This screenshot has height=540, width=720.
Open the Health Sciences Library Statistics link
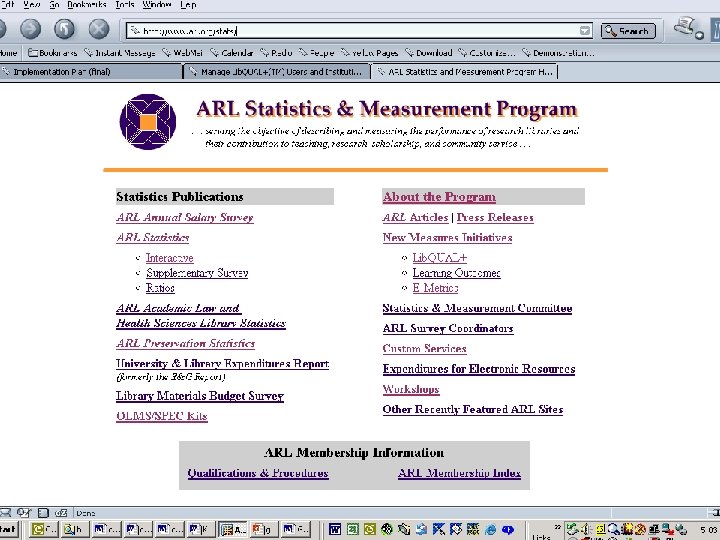coord(201,323)
